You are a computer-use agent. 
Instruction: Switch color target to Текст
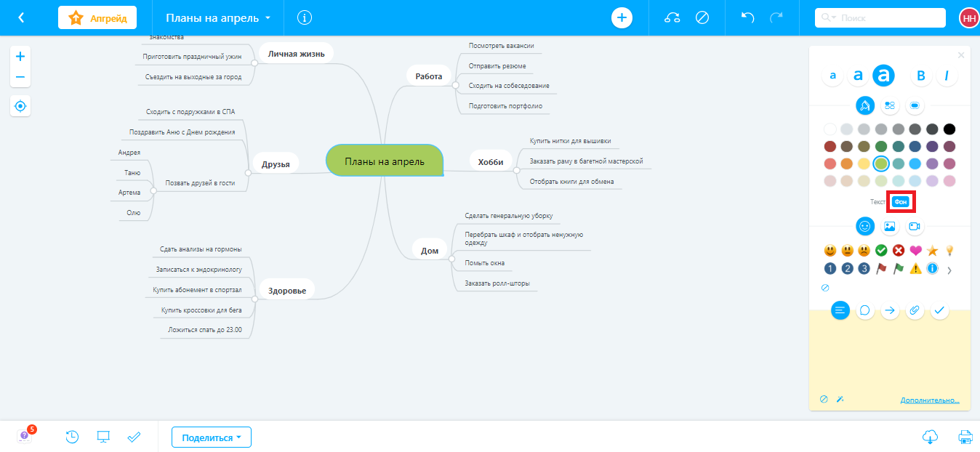[x=877, y=202]
